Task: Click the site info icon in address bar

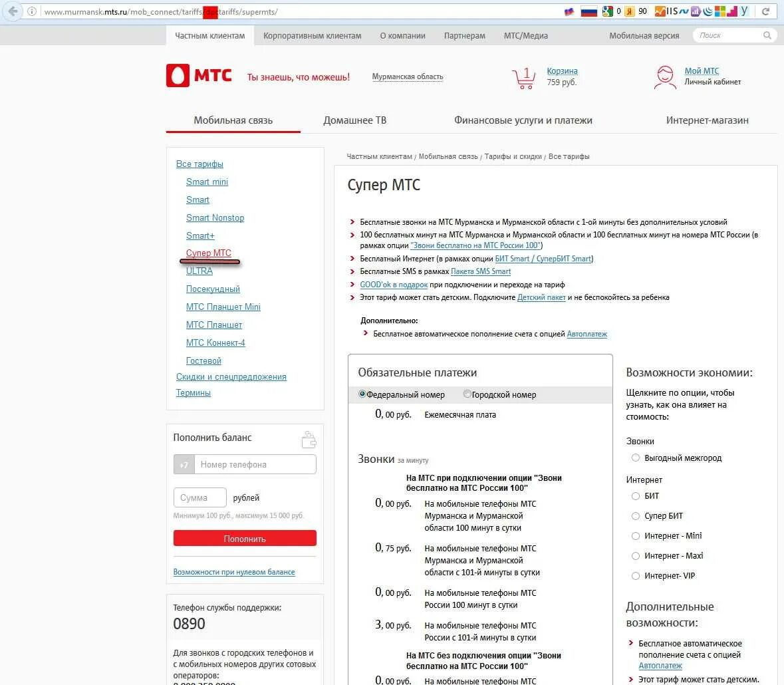Action: (x=31, y=11)
